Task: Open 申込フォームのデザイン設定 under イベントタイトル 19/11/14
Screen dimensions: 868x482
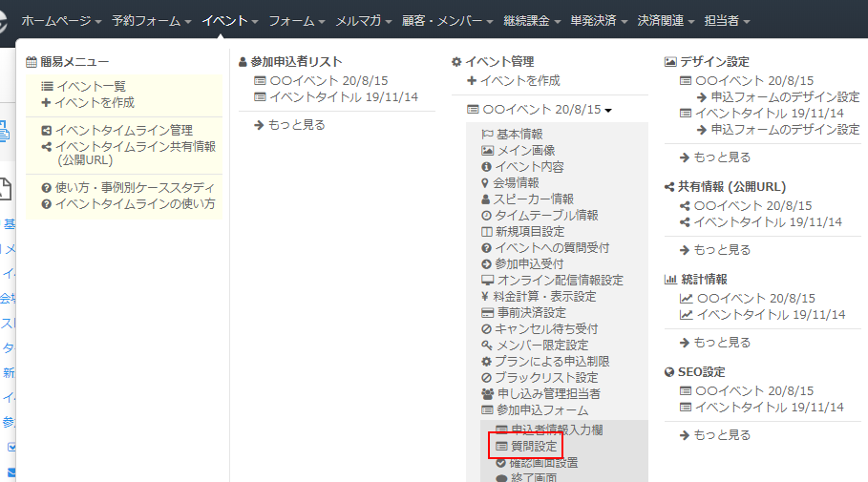Action: point(784,129)
